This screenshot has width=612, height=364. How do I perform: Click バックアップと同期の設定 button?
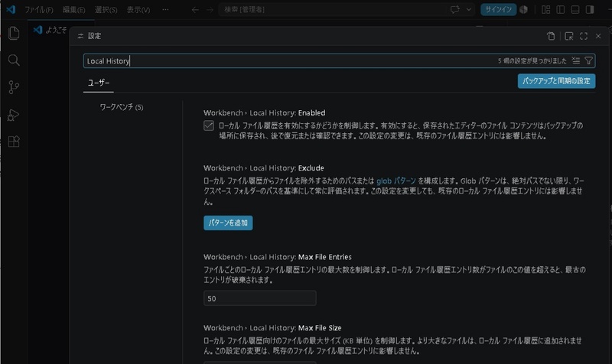(x=557, y=81)
